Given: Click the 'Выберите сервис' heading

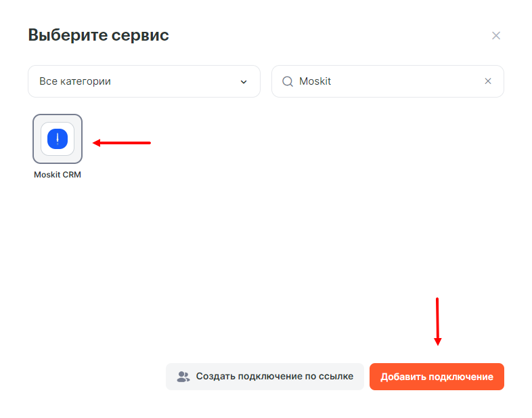Looking at the screenshot, I should point(98,35).
